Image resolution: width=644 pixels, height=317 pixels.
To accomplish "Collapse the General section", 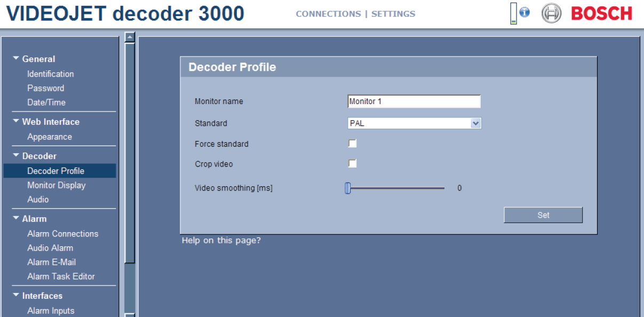I will (x=16, y=59).
